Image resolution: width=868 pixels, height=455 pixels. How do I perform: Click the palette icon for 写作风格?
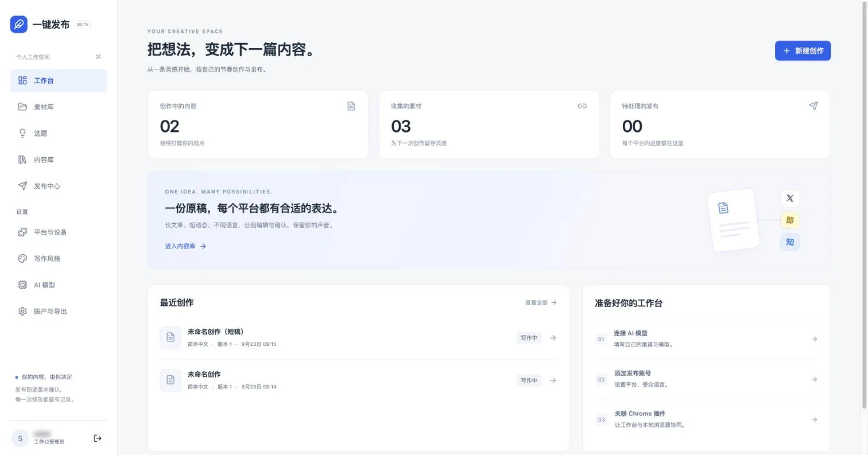click(x=22, y=258)
